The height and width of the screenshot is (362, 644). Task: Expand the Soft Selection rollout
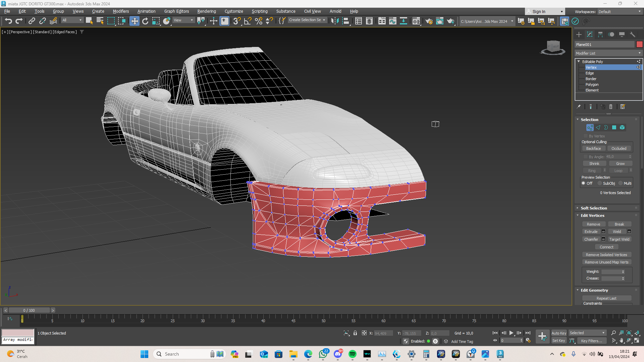[594, 208]
